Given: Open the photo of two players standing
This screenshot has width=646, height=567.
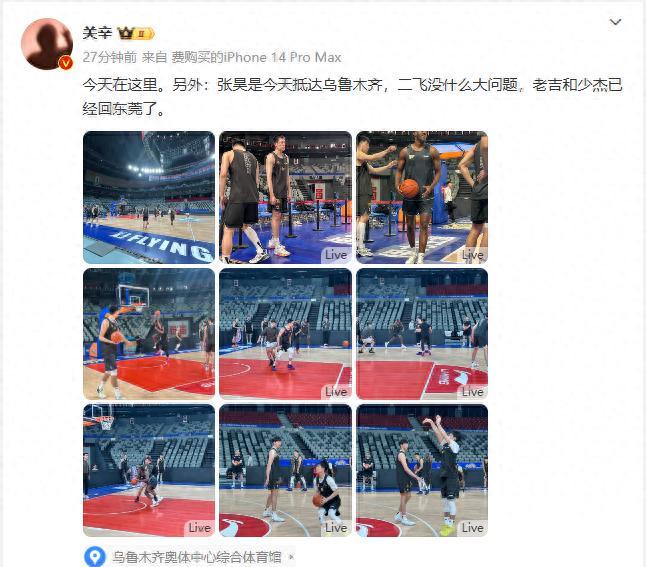Looking at the screenshot, I should 286,197.
